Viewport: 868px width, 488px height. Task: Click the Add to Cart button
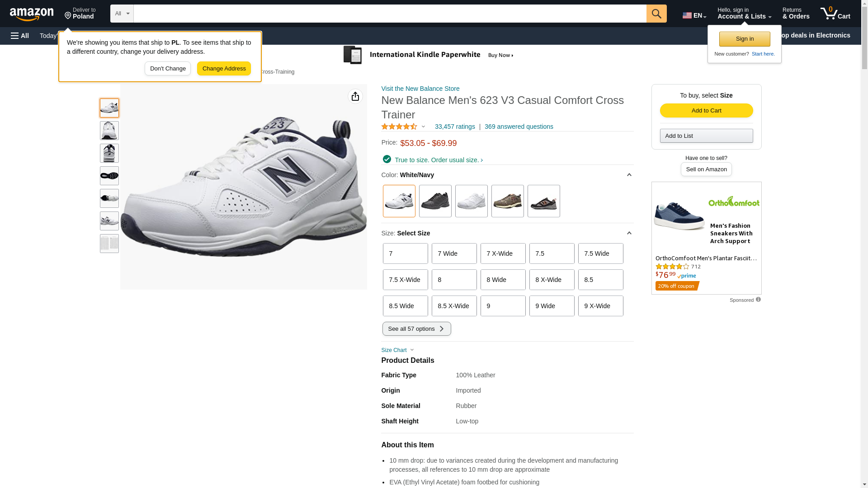click(x=706, y=111)
